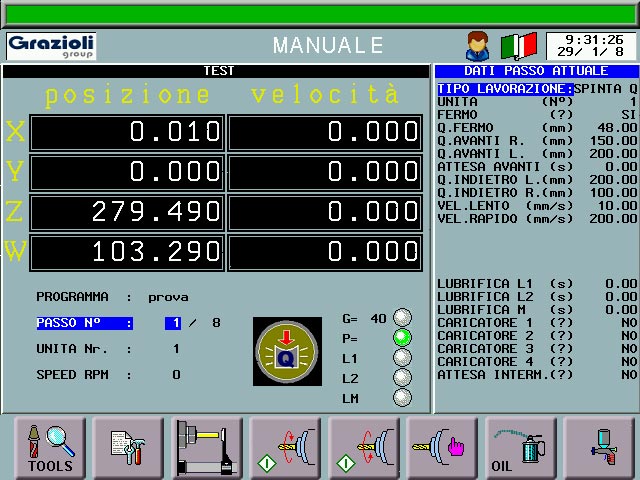Open the lathe machine view icon
This screenshot has width=640, height=480.
(x=206, y=447)
